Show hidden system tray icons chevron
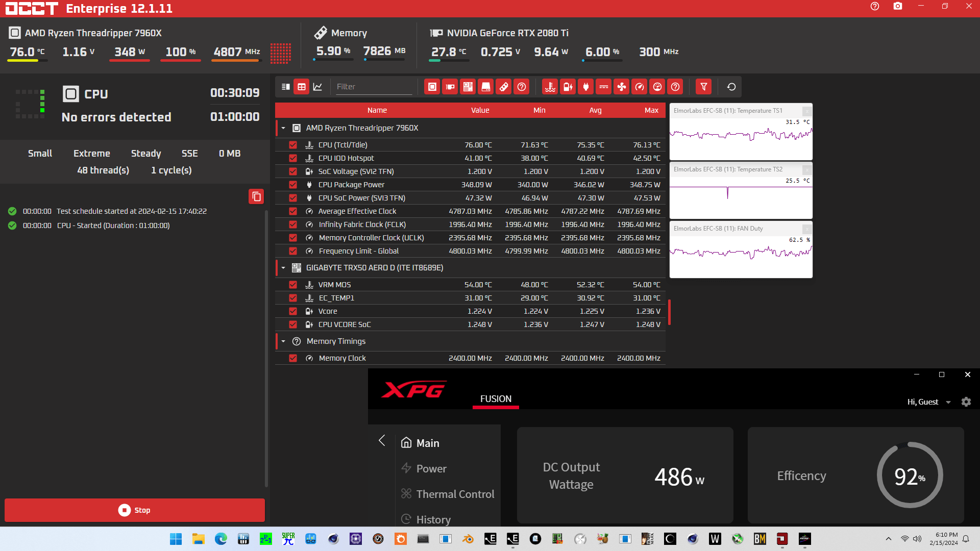The height and width of the screenshot is (551, 980). [x=889, y=539]
